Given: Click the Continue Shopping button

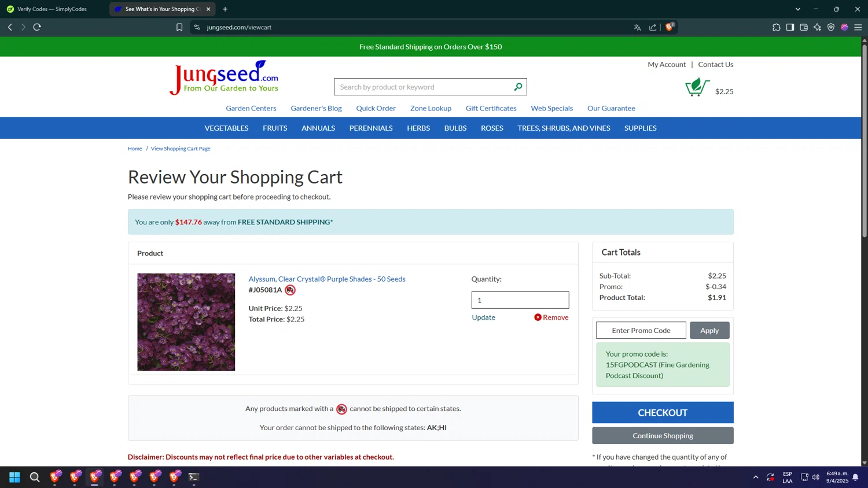Looking at the screenshot, I should click(663, 435).
